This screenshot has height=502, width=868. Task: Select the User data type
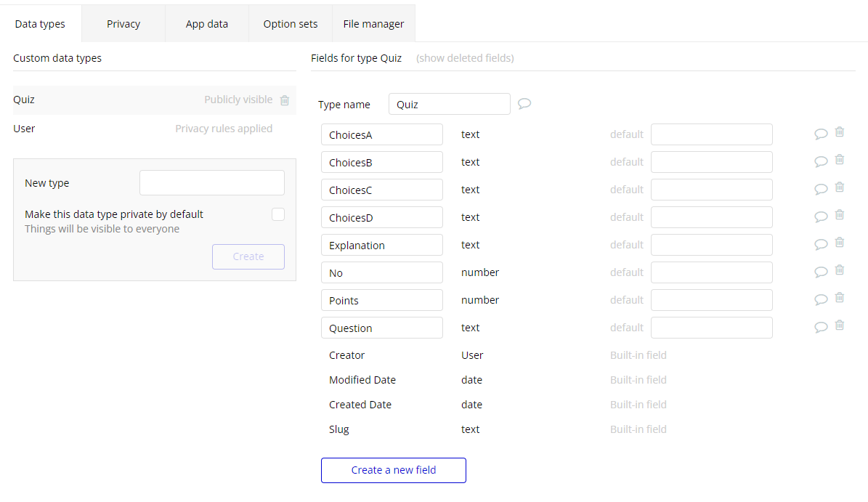pyautogui.click(x=25, y=129)
